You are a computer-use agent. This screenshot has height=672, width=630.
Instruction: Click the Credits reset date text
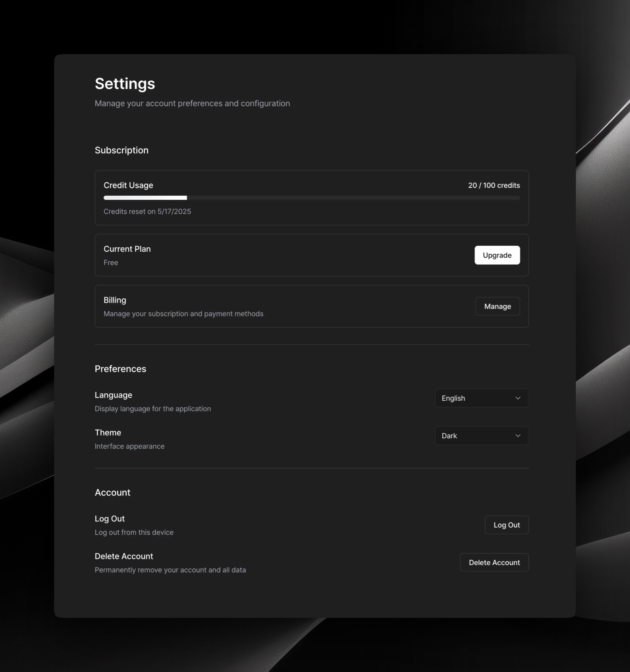pos(147,212)
